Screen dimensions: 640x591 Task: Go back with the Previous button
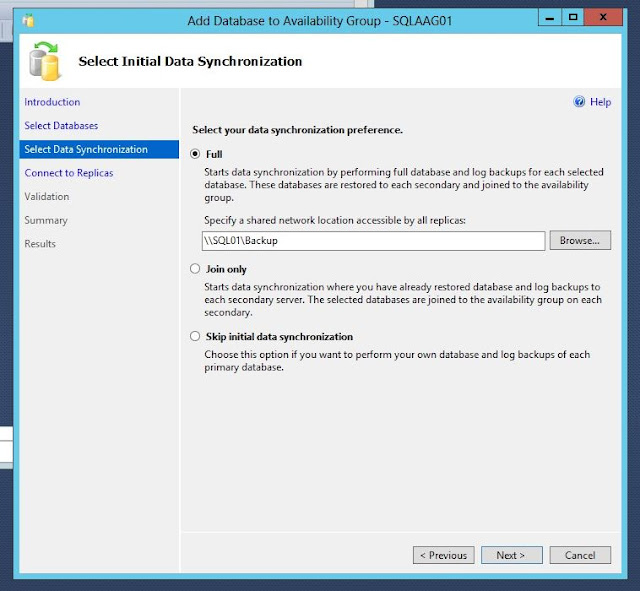[x=444, y=555]
